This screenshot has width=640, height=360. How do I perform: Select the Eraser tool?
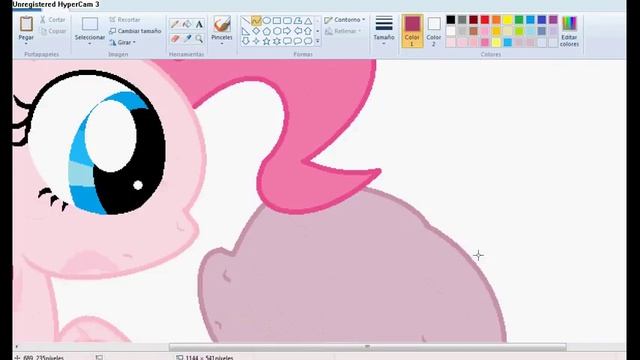175,39
